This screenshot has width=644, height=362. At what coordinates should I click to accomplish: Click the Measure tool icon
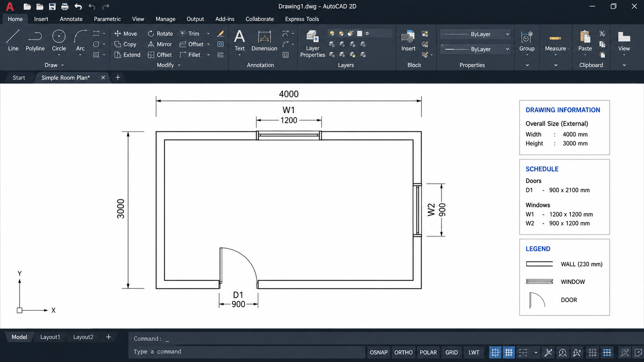click(555, 38)
